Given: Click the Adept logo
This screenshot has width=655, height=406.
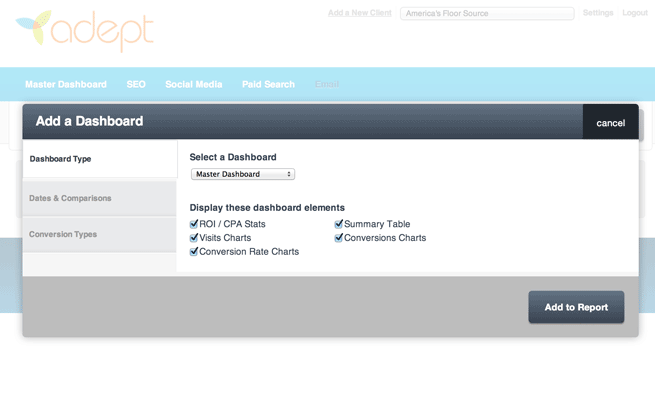Looking at the screenshot, I should click(85, 31).
